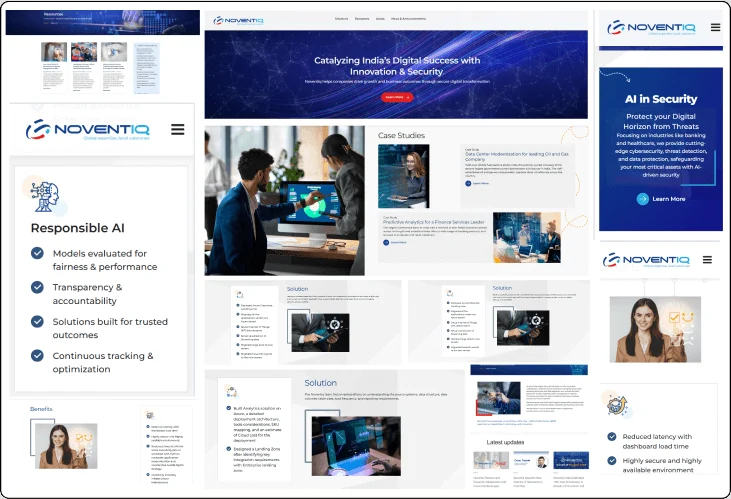731x499 pixels.
Task: Click the large Solution heading above the laptop image
Action: (x=320, y=383)
